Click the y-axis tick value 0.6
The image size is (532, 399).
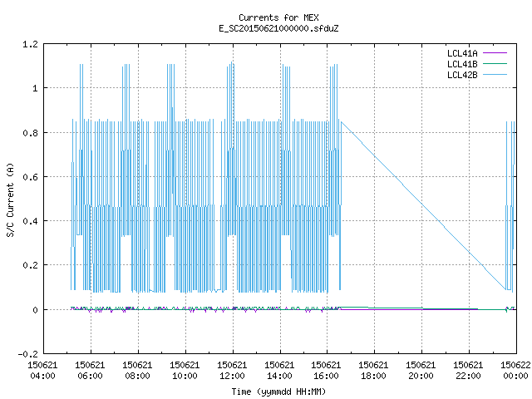(30, 177)
